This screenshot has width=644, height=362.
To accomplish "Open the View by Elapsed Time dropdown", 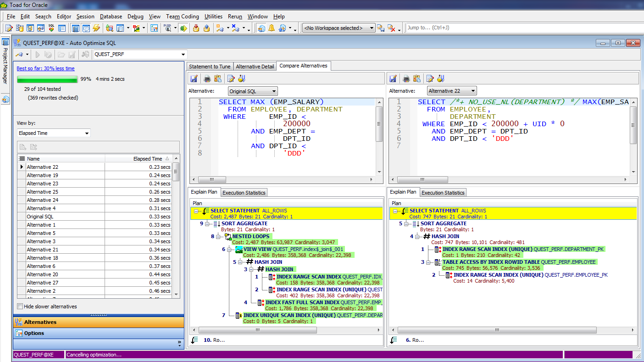I will [54, 133].
